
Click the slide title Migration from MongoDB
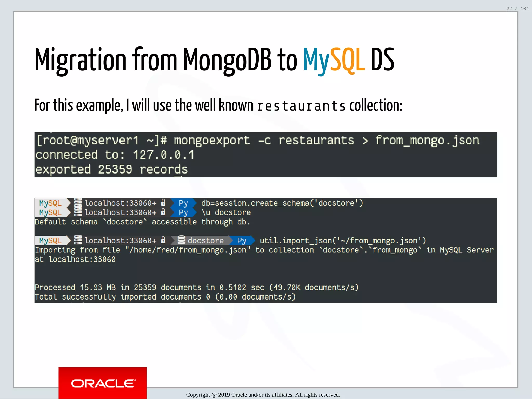tap(166, 60)
